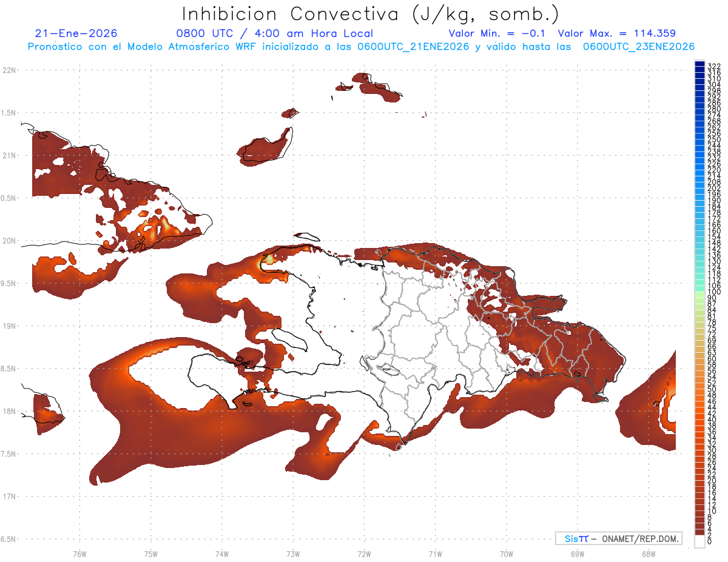Click the '75W' longitude label
This screenshot has height=562, width=728.
coord(151,553)
